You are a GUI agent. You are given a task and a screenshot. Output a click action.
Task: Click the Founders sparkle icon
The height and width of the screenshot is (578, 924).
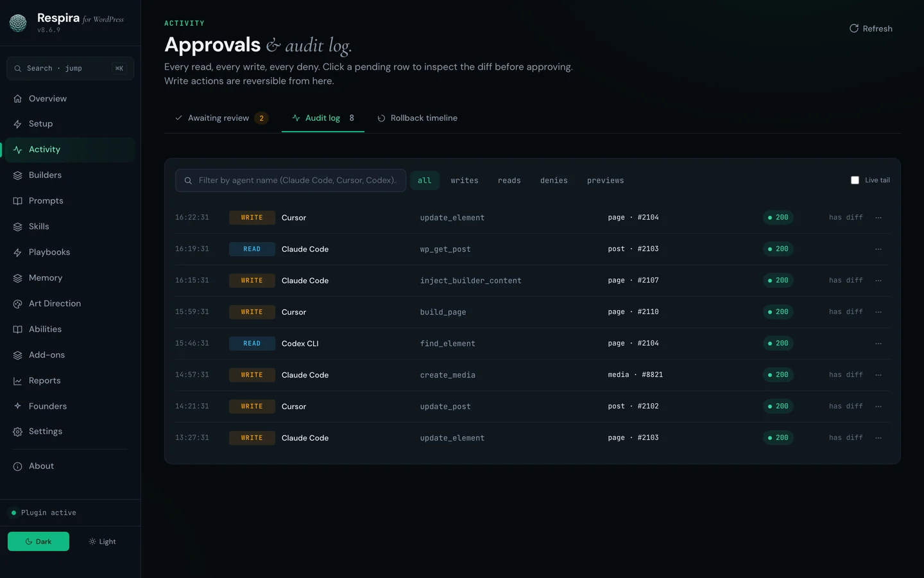(x=17, y=406)
